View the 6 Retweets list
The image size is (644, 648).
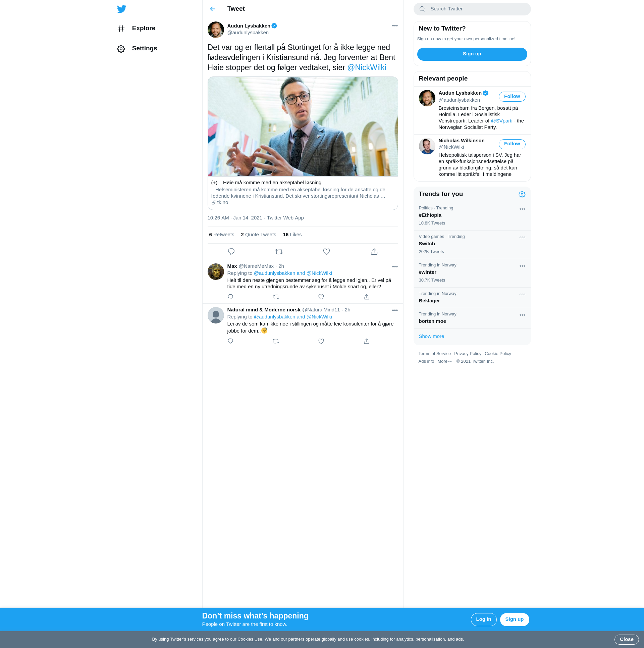(222, 235)
